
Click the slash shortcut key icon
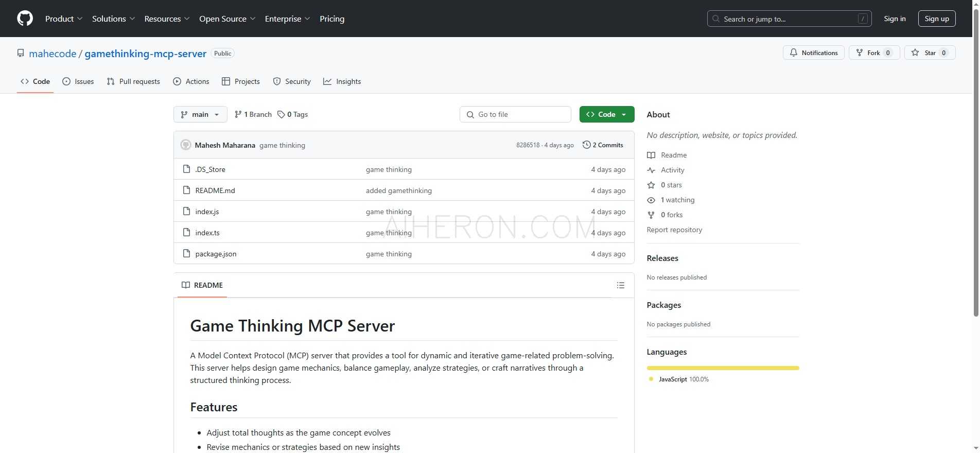863,19
